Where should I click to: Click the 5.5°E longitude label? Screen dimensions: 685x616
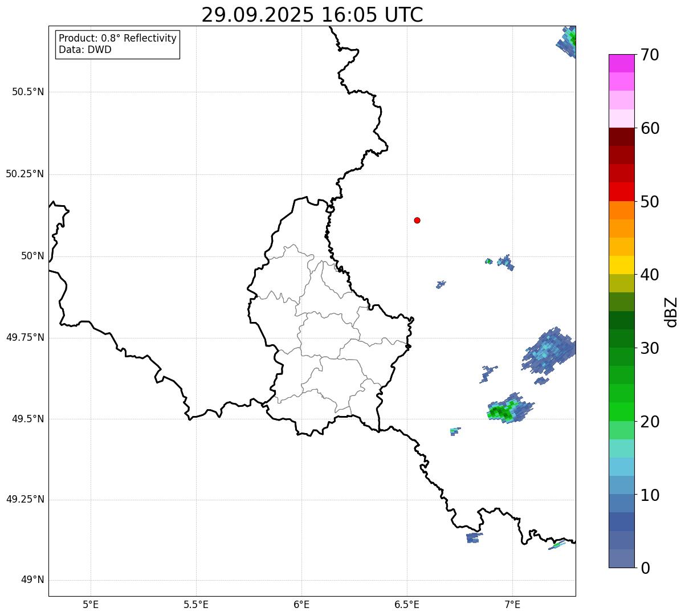tap(196, 605)
